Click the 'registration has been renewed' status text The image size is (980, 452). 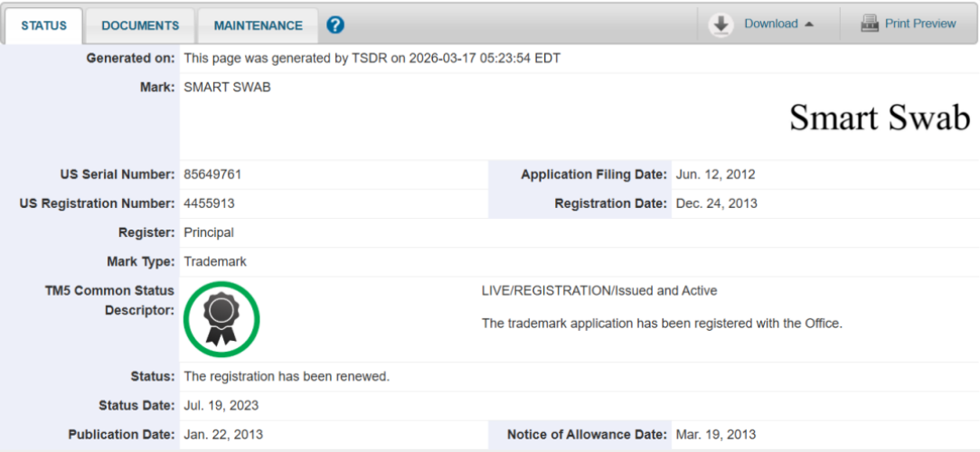(287, 376)
